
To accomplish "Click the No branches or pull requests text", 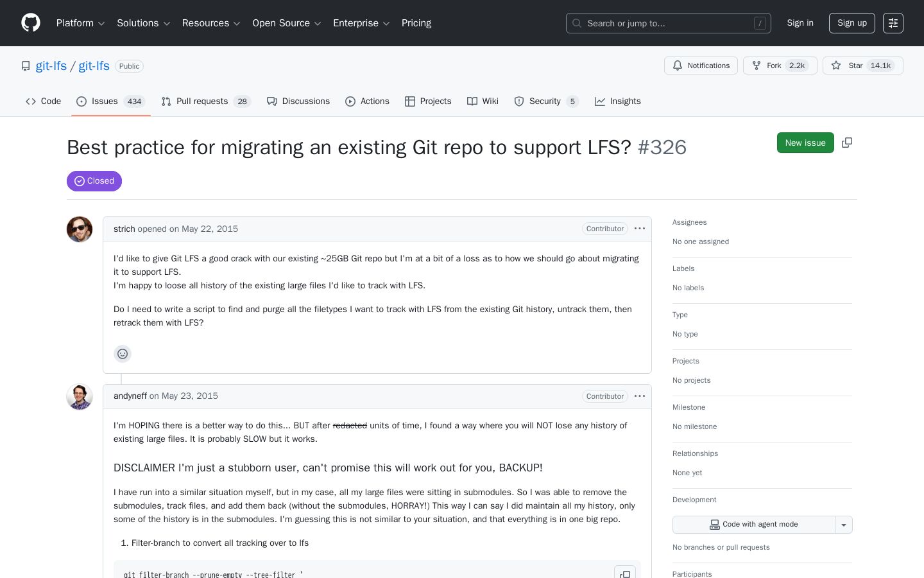I will tap(721, 547).
